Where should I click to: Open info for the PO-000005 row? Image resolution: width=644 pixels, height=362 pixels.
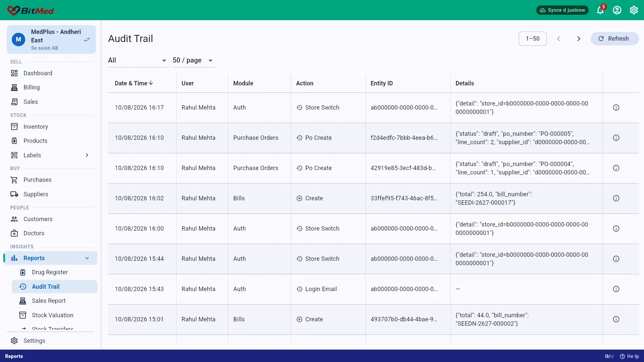(x=616, y=138)
